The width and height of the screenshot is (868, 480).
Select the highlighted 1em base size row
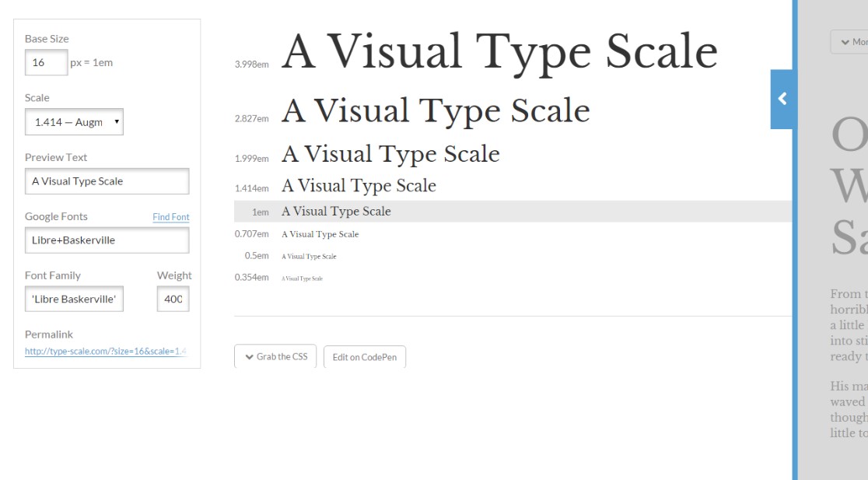pos(336,211)
